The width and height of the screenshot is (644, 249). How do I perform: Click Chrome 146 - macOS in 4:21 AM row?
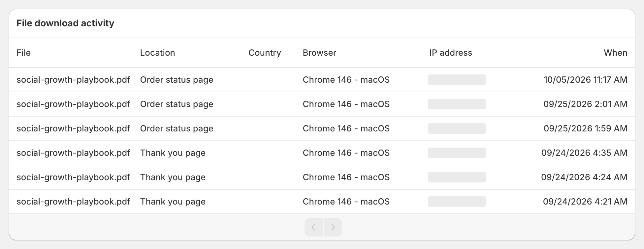[346, 202]
